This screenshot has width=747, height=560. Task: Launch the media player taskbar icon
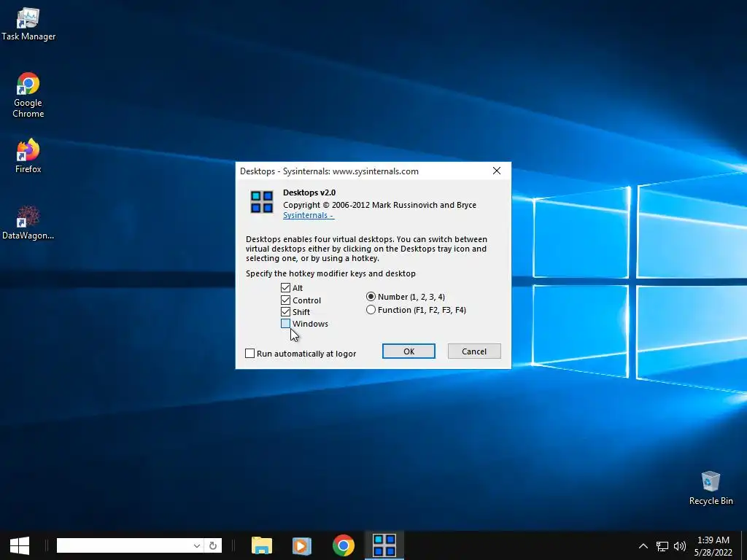(x=301, y=545)
